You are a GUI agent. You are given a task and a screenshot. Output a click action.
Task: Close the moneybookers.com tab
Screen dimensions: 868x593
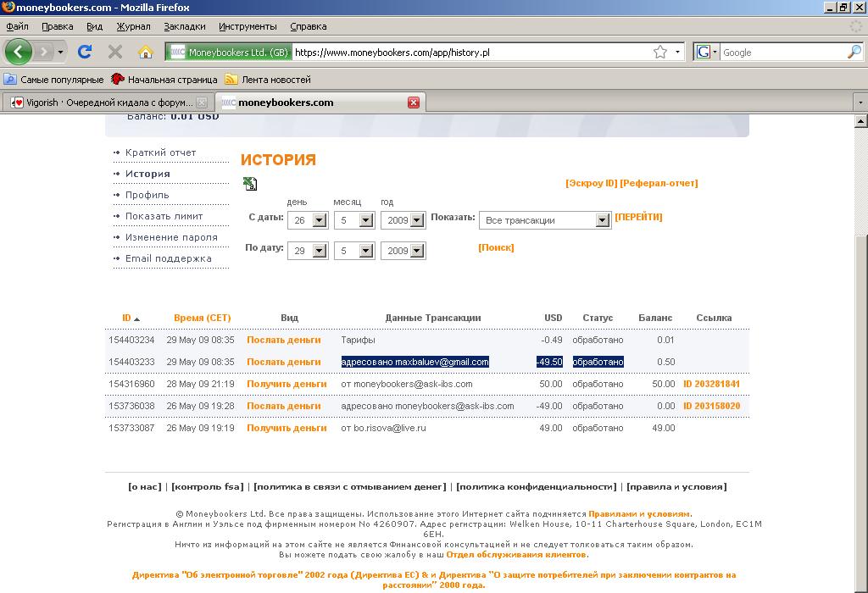click(414, 103)
